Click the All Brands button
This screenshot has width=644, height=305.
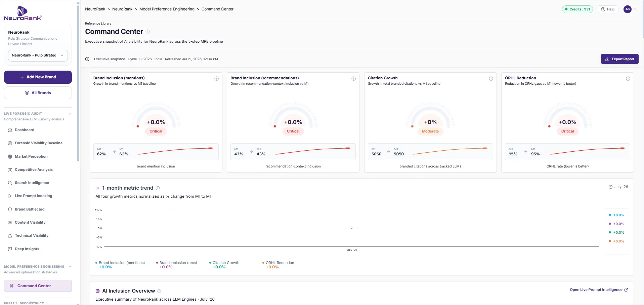click(x=38, y=93)
